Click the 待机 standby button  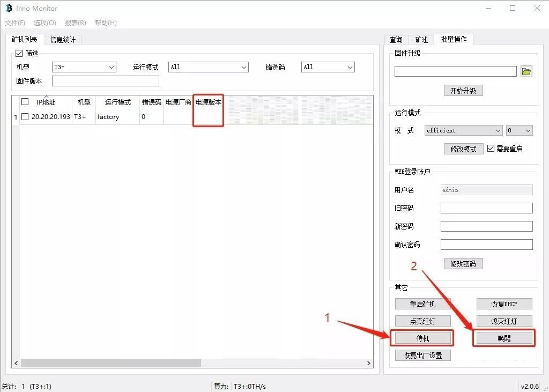pyautogui.click(x=422, y=338)
